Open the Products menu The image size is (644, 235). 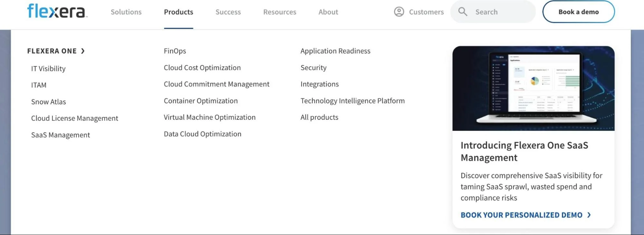(x=178, y=12)
